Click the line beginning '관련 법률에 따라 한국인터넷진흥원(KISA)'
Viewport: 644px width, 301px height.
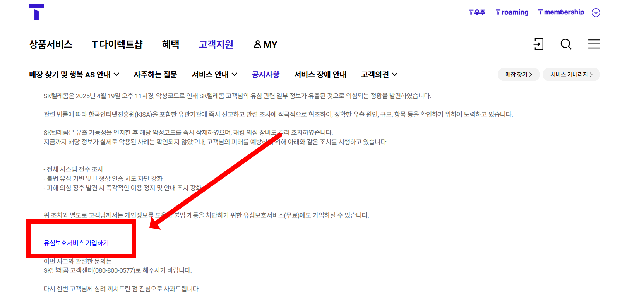pos(278,114)
